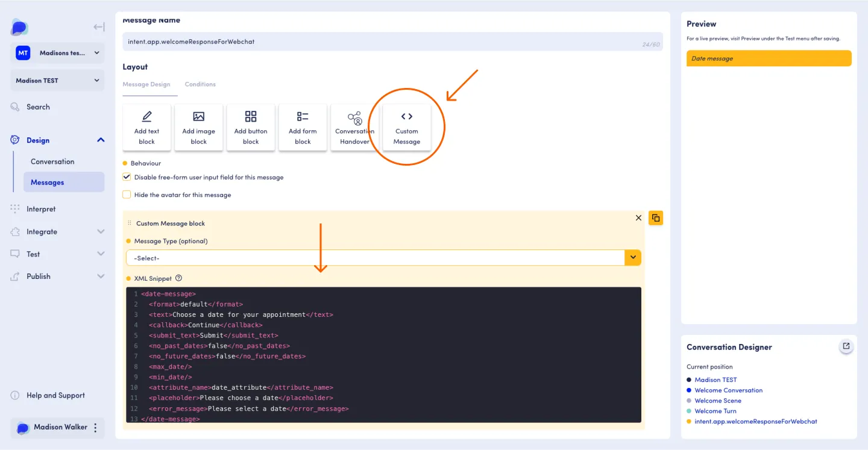This screenshot has width=868, height=450.
Task: Switch to the Conditions tab
Action: pyautogui.click(x=200, y=84)
